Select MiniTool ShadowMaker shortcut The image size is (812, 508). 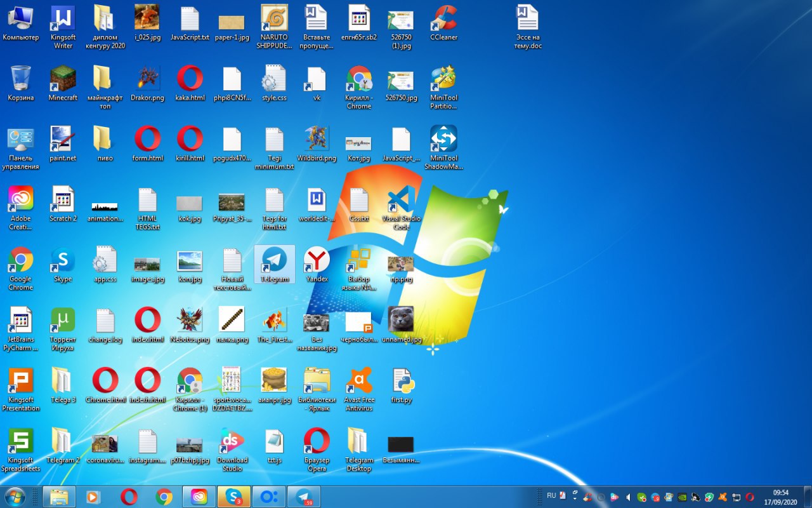coord(443,148)
